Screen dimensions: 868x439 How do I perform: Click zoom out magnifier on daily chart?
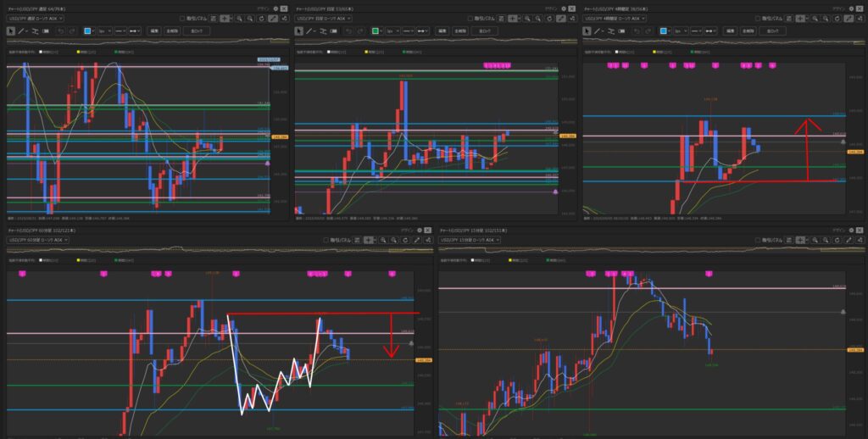coord(537,18)
